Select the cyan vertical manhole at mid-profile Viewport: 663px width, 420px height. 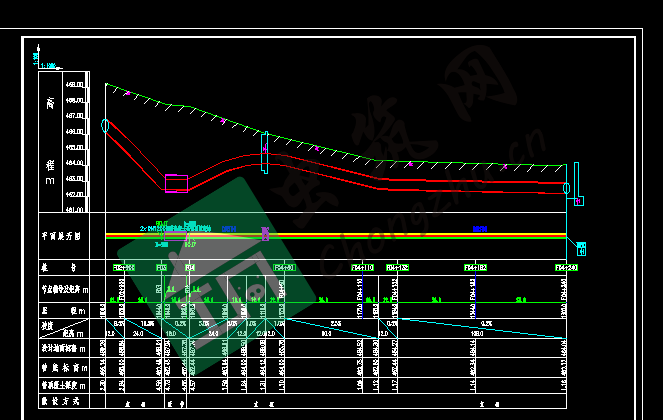[x=264, y=153]
